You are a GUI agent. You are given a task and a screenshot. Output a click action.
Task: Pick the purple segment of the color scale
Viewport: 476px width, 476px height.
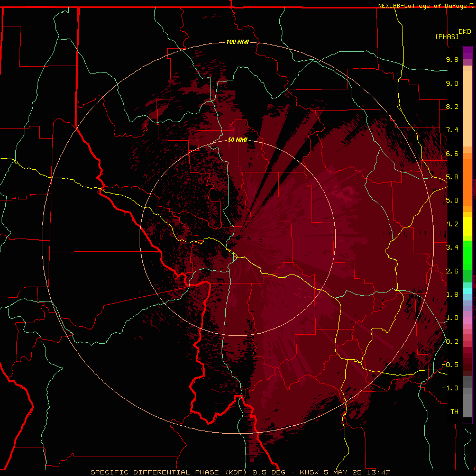point(467,53)
